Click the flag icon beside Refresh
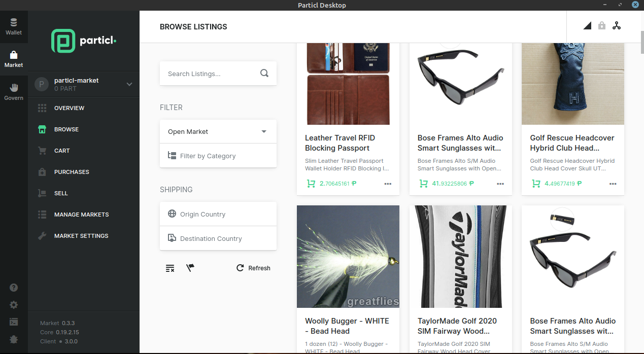Screen dimensions: 644x354 (x=190, y=267)
